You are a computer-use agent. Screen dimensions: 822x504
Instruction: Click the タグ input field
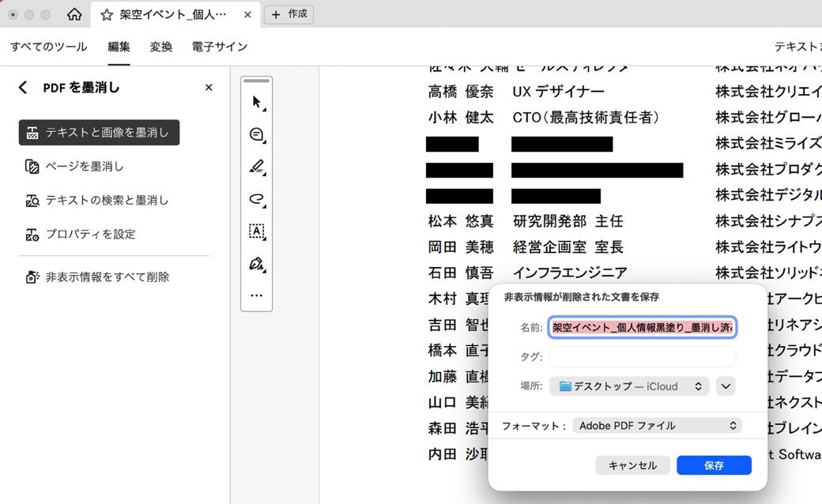642,357
